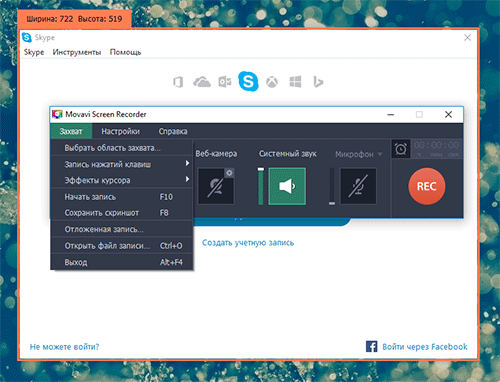Choose Выход menu entry
Screen dimensions: 500x382
(x=122, y=262)
